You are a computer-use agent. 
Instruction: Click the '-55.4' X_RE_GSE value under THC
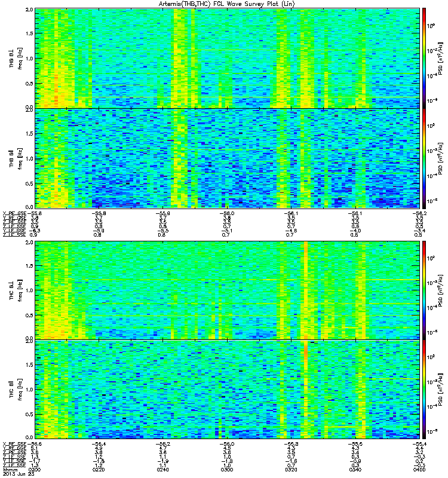click(x=419, y=444)
